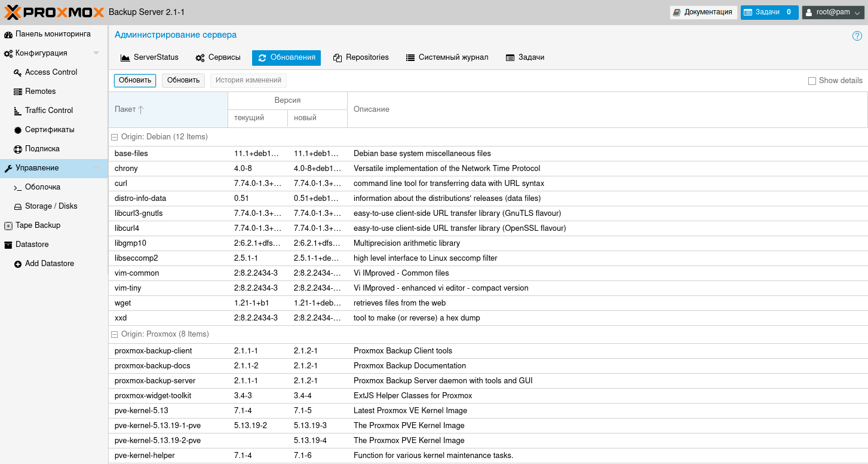
Task: Open the Оболочка shell terminal icon
Action: point(18,187)
